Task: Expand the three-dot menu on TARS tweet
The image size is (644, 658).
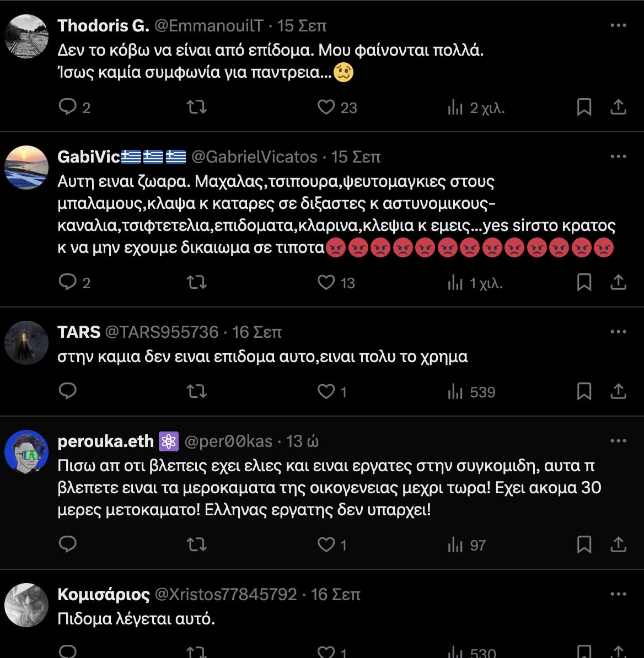Action: click(x=619, y=332)
